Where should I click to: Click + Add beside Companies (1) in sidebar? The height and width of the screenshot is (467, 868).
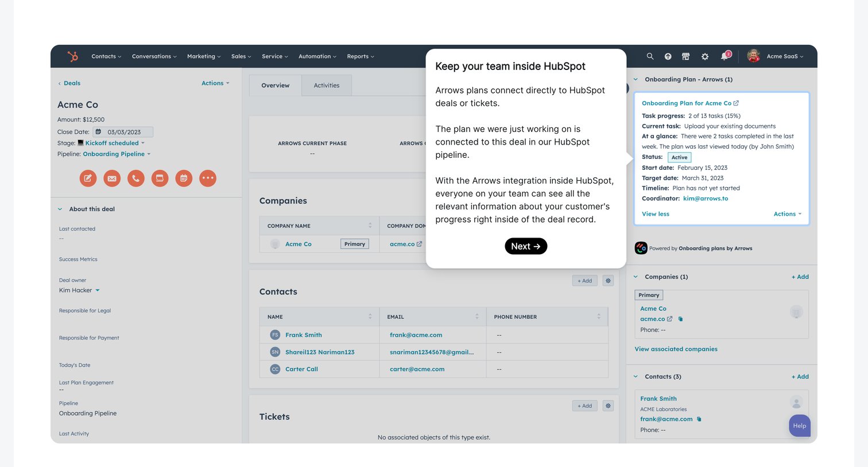800,277
